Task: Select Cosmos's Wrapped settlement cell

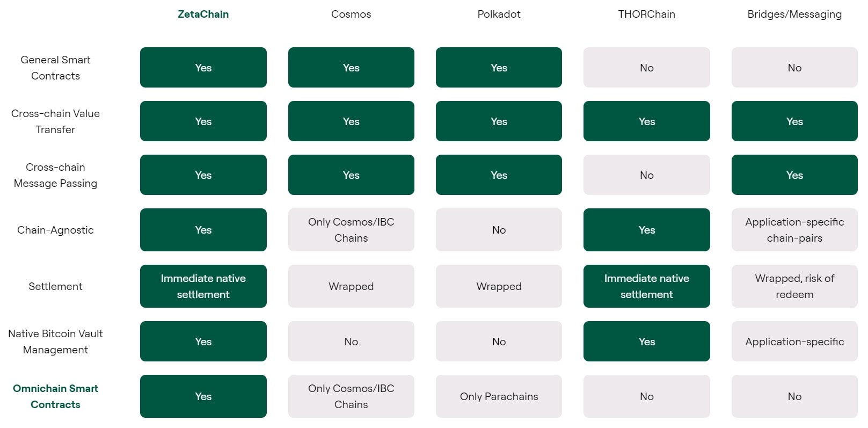Action: (x=351, y=286)
